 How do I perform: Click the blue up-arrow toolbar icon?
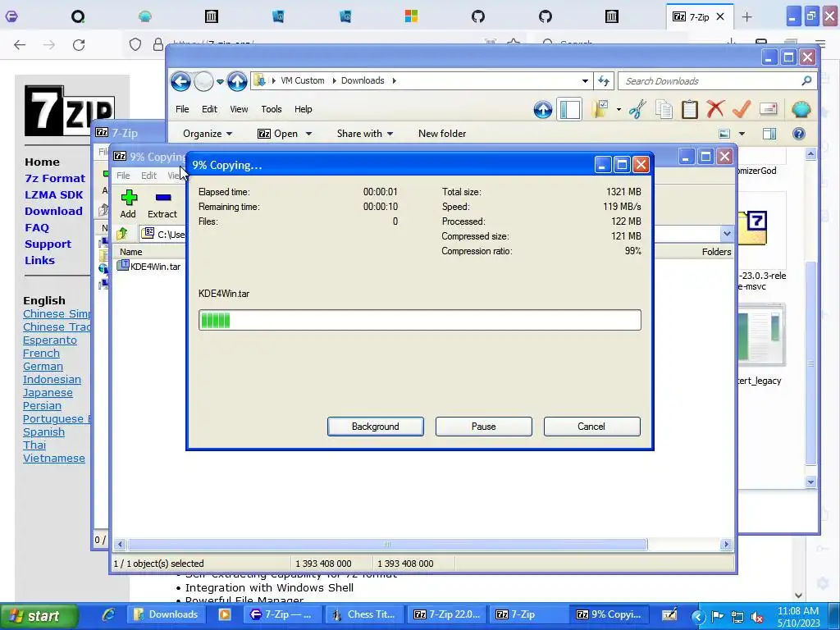(543, 110)
